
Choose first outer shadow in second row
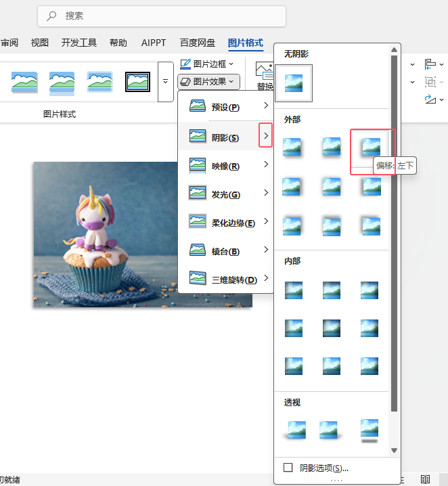[292, 187]
